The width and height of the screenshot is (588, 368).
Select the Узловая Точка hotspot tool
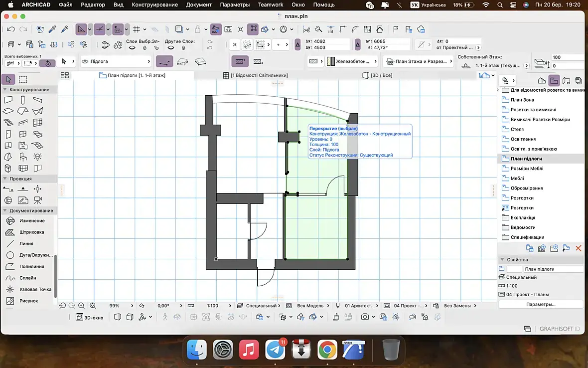tap(35, 289)
